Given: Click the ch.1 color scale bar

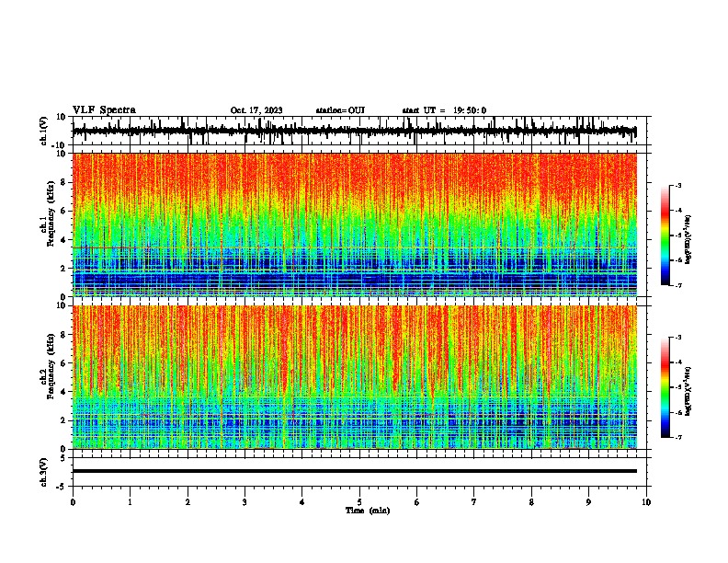Looking at the screenshot, I should click(665, 236).
